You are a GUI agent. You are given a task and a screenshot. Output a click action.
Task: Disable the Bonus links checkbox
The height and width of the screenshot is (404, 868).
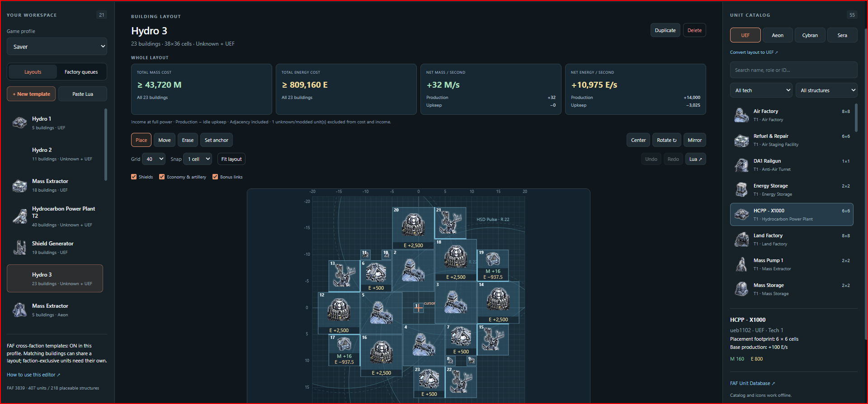(x=215, y=177)
